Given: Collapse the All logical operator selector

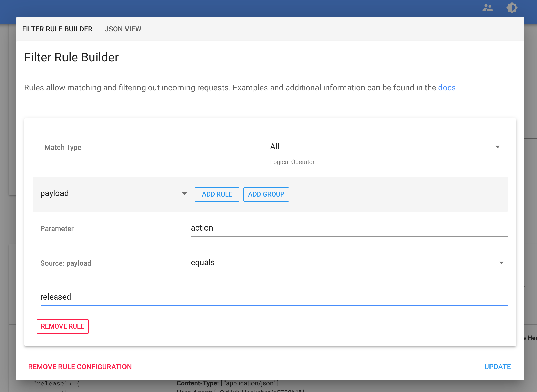Looking at the screenshot, I should (x=497, y=146).
